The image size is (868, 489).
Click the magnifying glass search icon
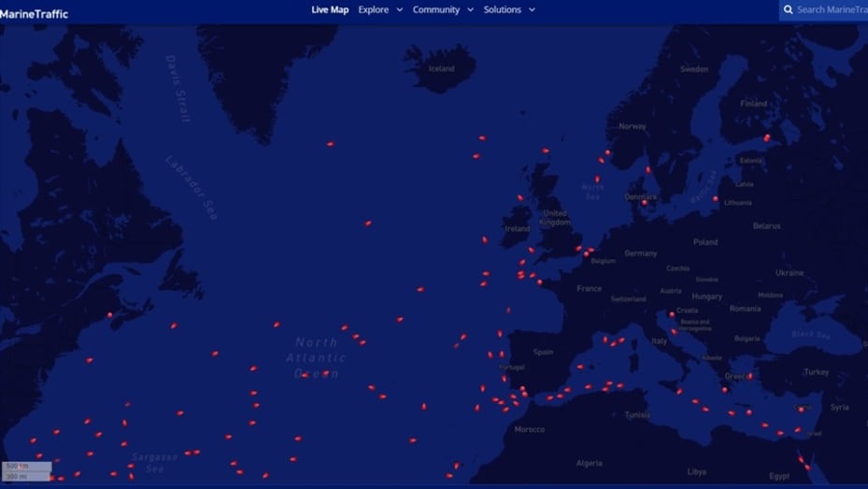pos(789,10)
